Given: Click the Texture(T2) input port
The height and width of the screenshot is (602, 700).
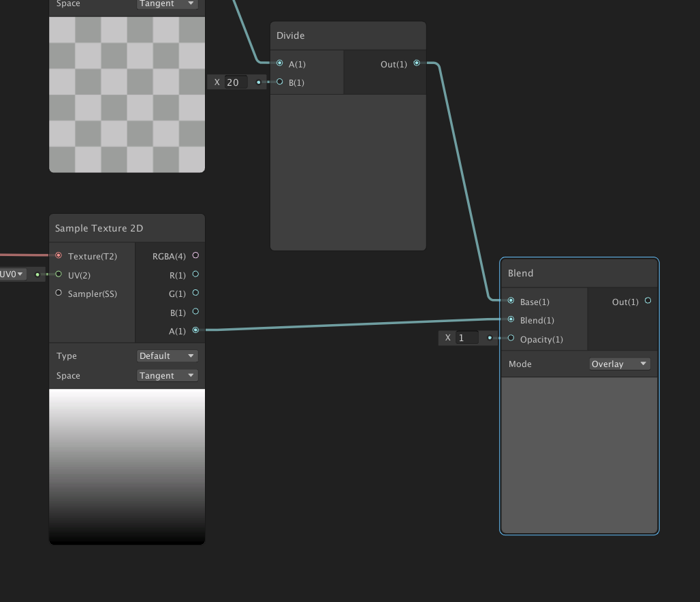Looking at the screenshot, I should (59, 255).
